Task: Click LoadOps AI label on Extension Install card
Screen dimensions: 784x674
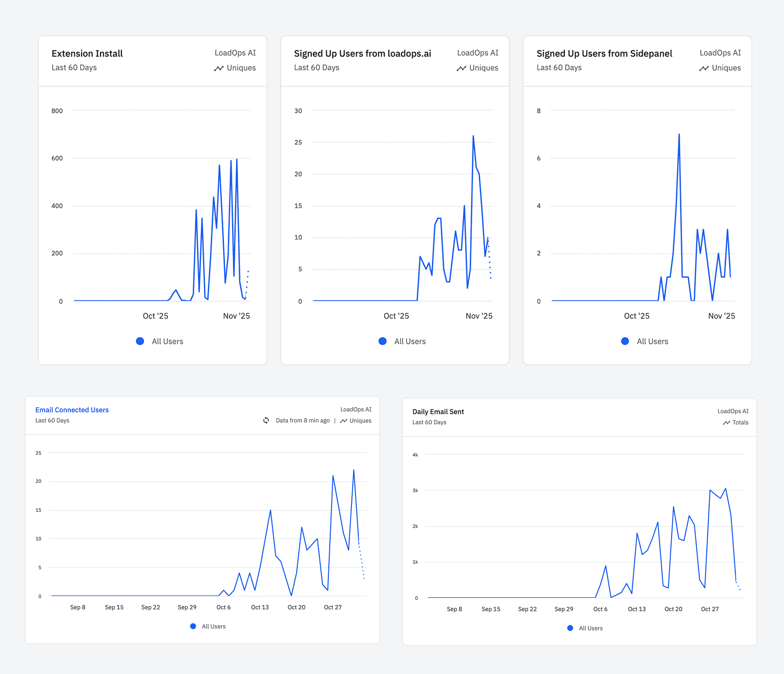Action: pos(235,53)
